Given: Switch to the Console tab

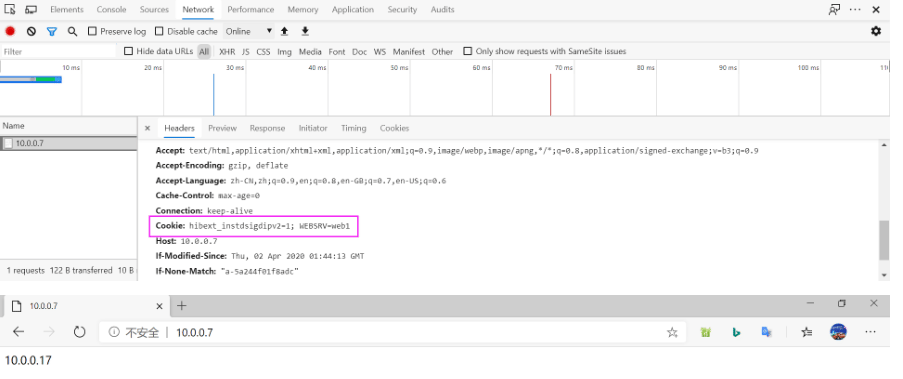Looking at the screenshot, I should [x=111, y=10].
